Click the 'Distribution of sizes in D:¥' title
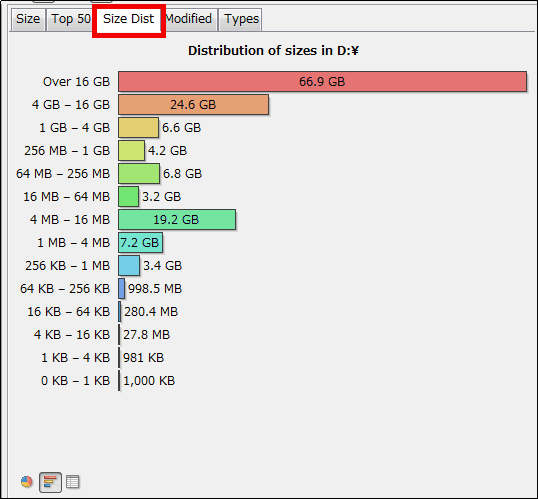538x499 pixels. [273, 50]
